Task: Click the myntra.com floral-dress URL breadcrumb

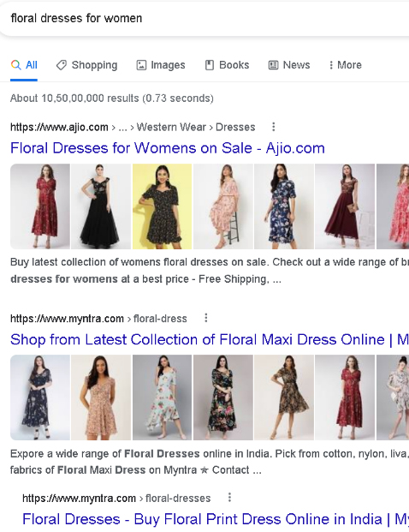Action: pos(98,319)
